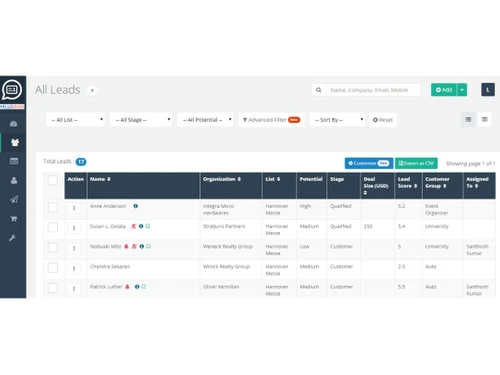This screenshot has width=500, height=375.
Task: Click the Customize columns button
Action: (369, 163)
